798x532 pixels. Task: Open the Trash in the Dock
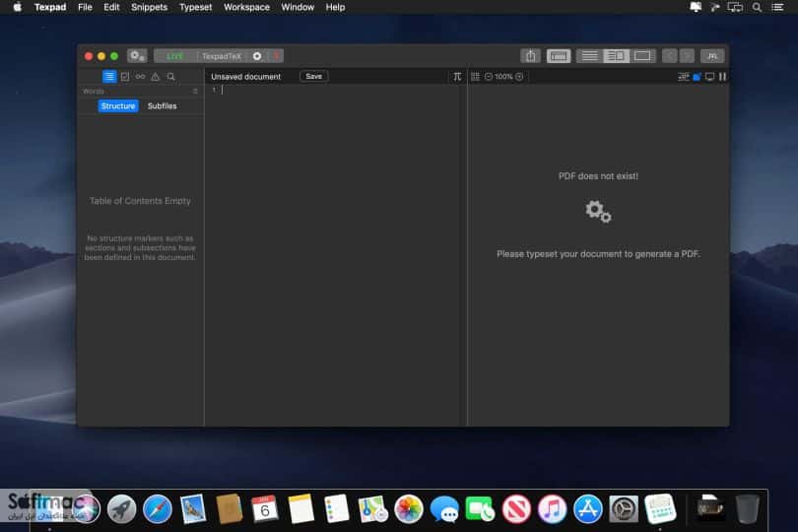747,508
